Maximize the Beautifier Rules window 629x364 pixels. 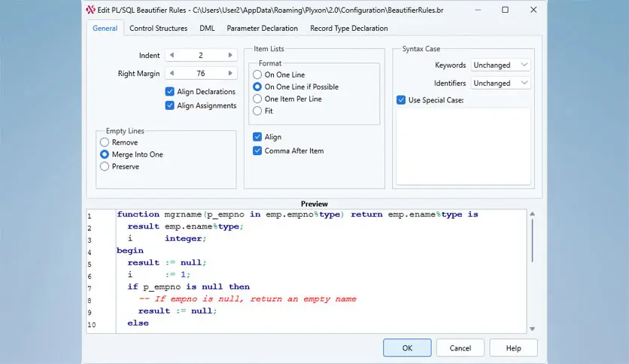click(505, 10)
